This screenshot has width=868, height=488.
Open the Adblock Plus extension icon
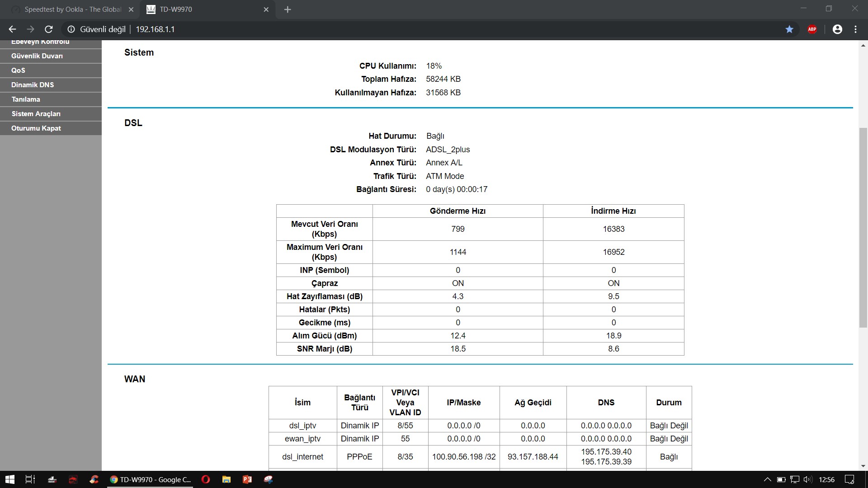pos(812,29)
